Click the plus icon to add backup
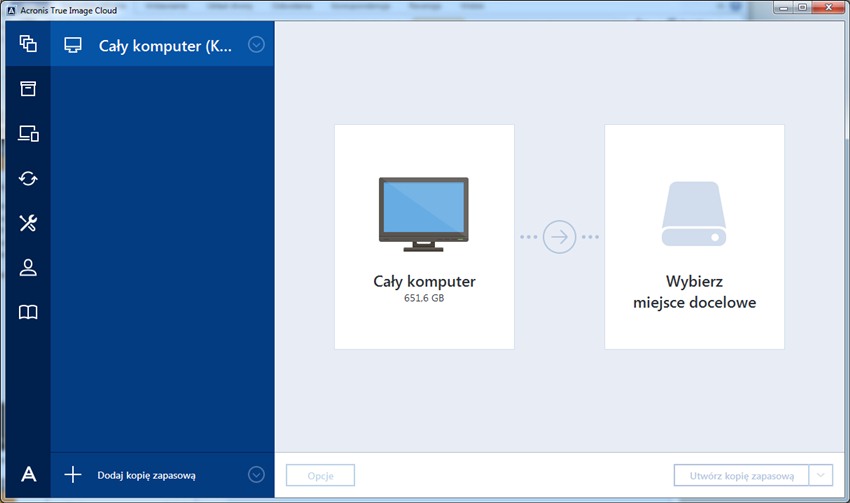The width and height of the screenshot is (850, 503). pyautogui.click(x=73, y=475)
